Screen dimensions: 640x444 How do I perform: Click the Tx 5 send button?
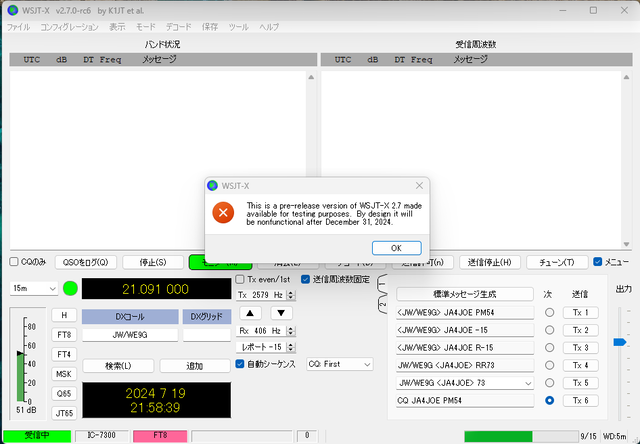580,383
